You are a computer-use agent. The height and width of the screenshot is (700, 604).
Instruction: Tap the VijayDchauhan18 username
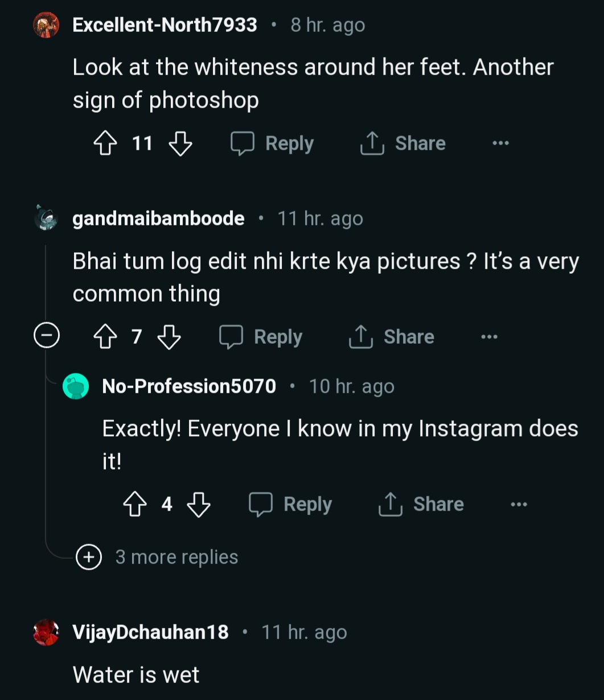tap(150, 632)
